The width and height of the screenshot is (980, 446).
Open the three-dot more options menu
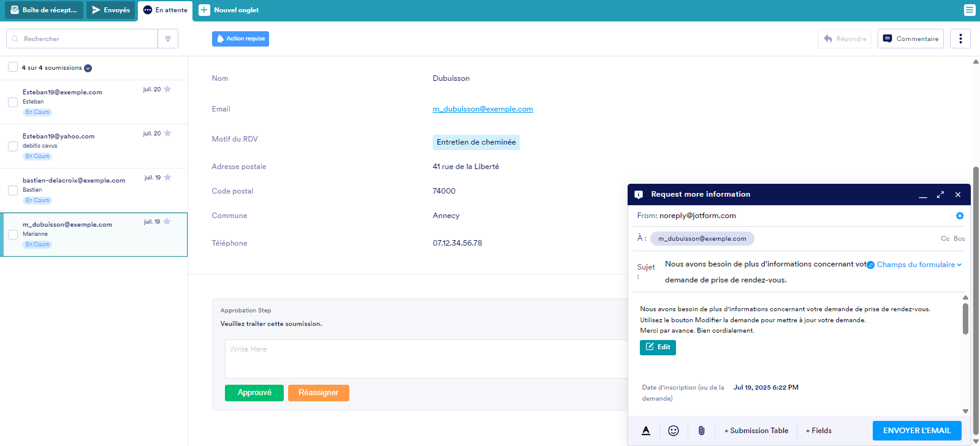coord(960,39)
